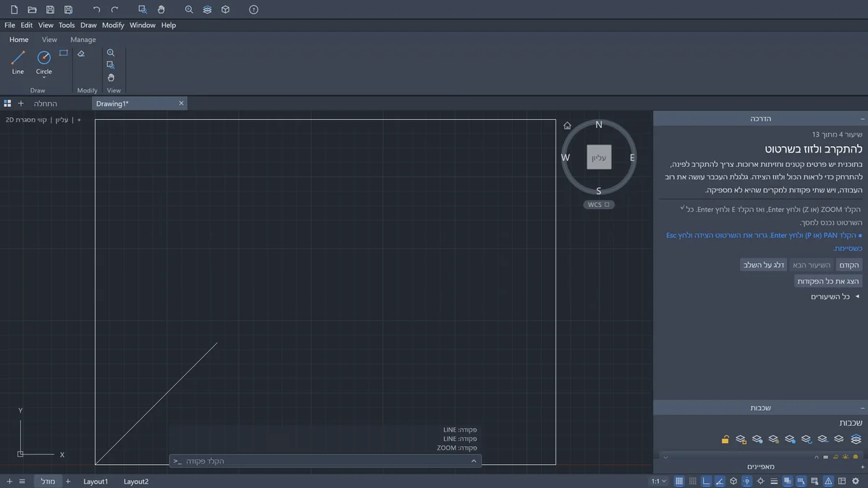Click the דלג על השלב skip step button
The width and height of the screenshot is (868, 488).
pos(763,265)
